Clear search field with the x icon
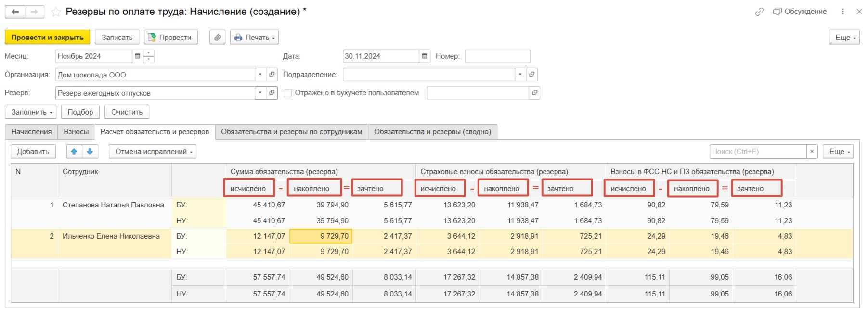 [x=812, y=152]
